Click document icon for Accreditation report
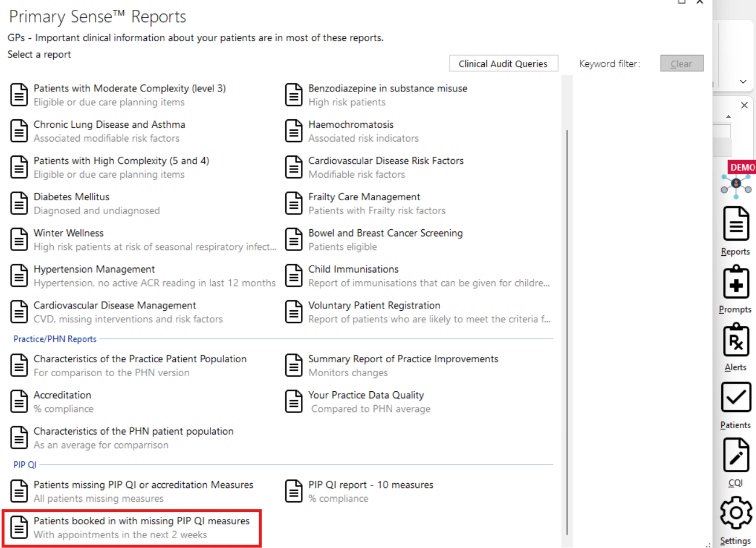The width and height of the screenshot is (756, 548). [x=19, y=402]
